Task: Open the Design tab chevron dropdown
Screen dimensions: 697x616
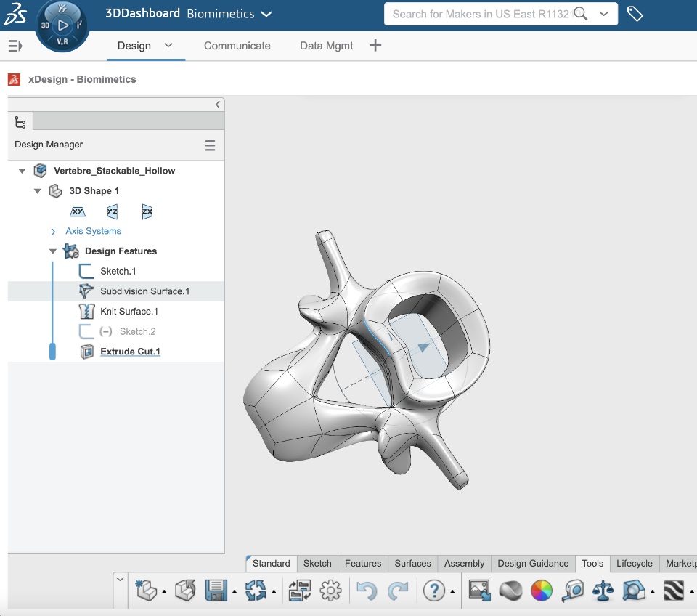Action: 168,45
